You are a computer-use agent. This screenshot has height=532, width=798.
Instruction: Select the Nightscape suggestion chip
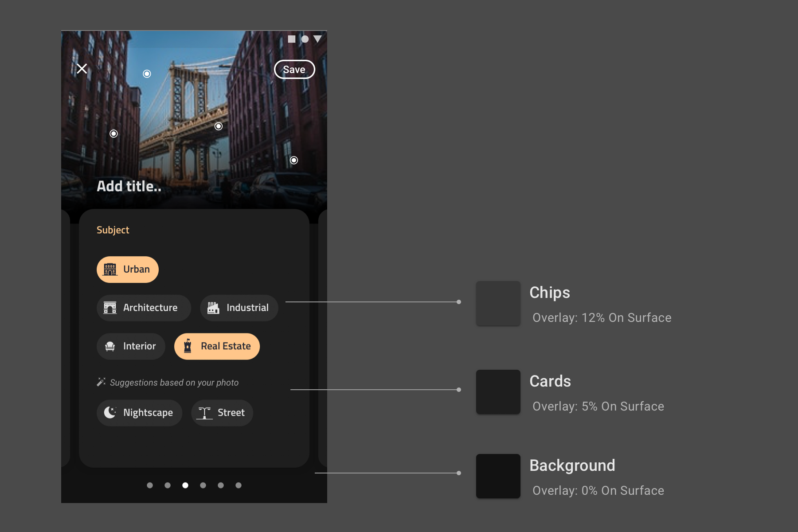139,413
